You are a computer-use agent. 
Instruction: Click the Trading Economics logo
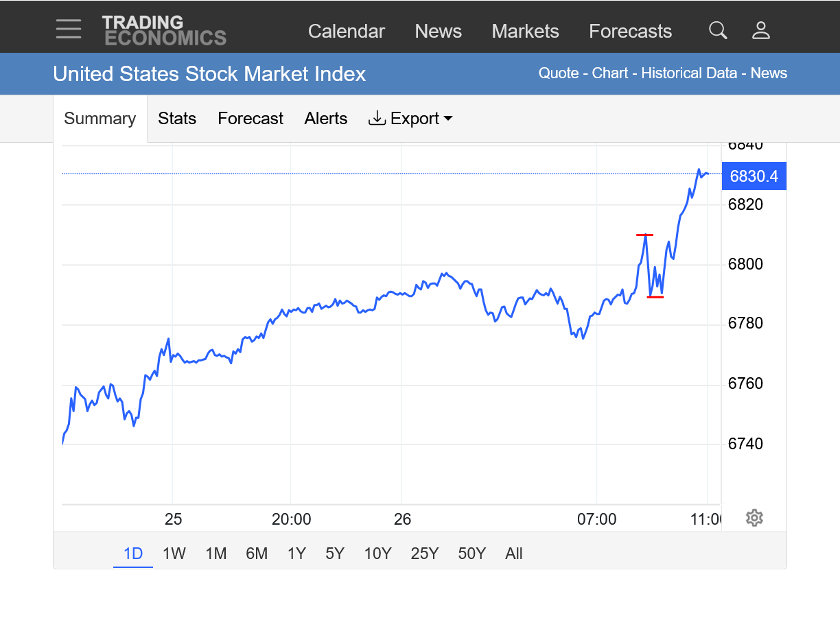click(164, 31)
